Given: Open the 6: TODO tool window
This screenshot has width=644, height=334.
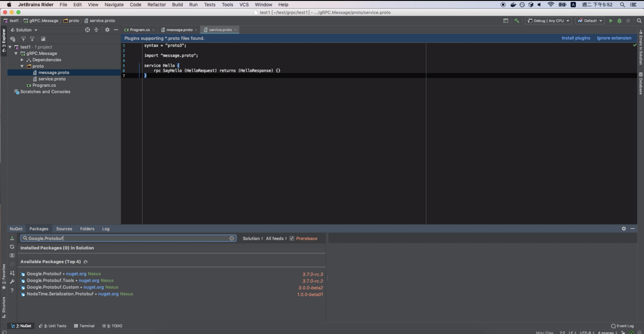Looking at the screenshot, I should pos(112,326).
